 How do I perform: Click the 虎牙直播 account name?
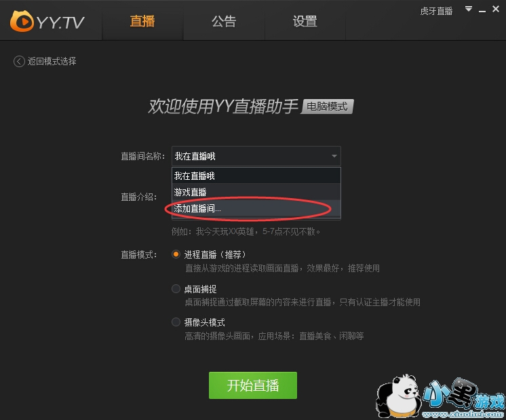point(436,12)
